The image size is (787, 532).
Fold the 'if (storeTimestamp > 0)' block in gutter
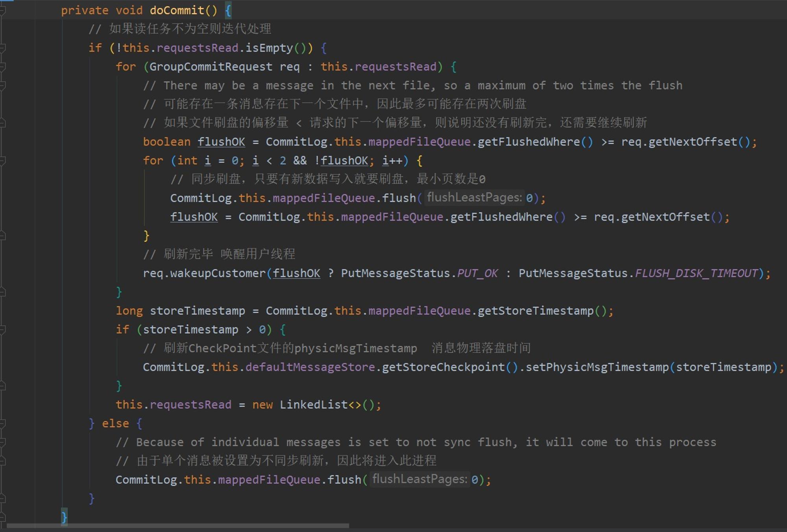[x=2, y=330]
